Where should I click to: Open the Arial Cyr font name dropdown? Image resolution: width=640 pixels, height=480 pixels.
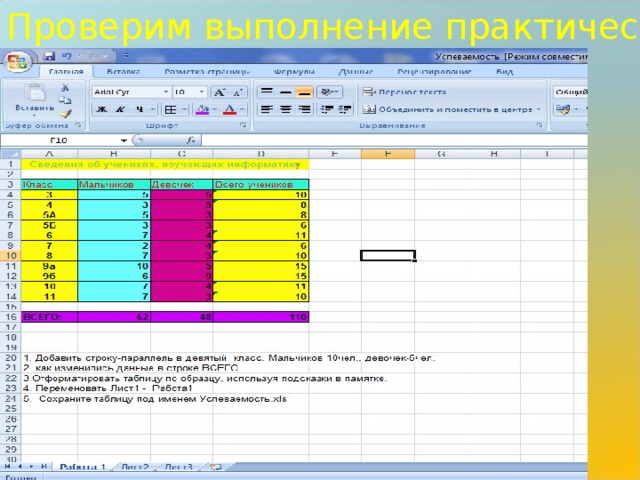tap(166, 92)
